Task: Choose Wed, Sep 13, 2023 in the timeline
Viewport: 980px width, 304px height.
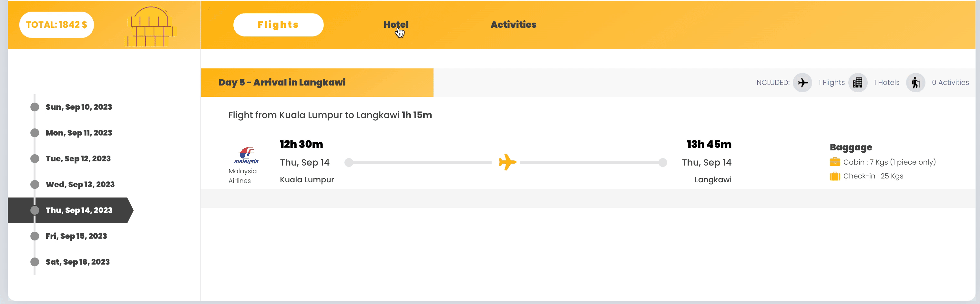Action: [80, 185]
